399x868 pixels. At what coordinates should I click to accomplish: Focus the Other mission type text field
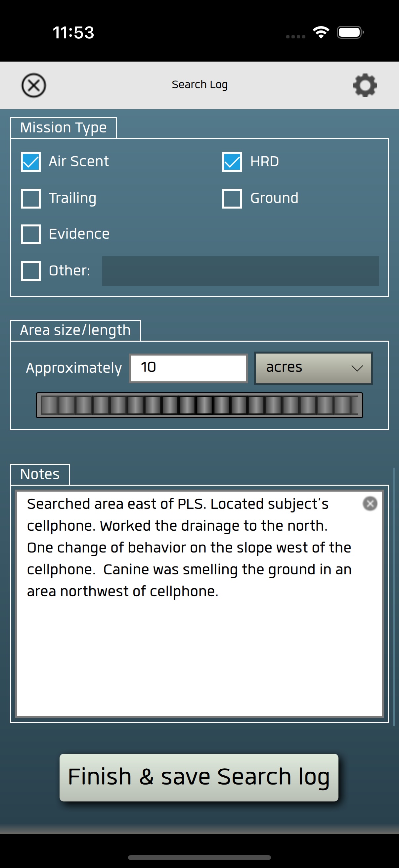[241, 271]
